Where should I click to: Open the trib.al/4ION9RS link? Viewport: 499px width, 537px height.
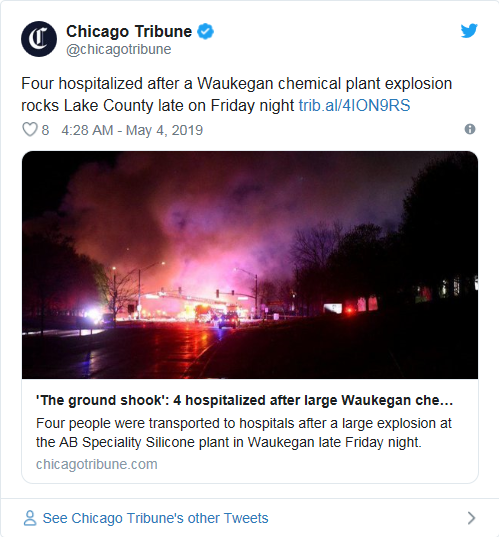click(x=354, y=105)
